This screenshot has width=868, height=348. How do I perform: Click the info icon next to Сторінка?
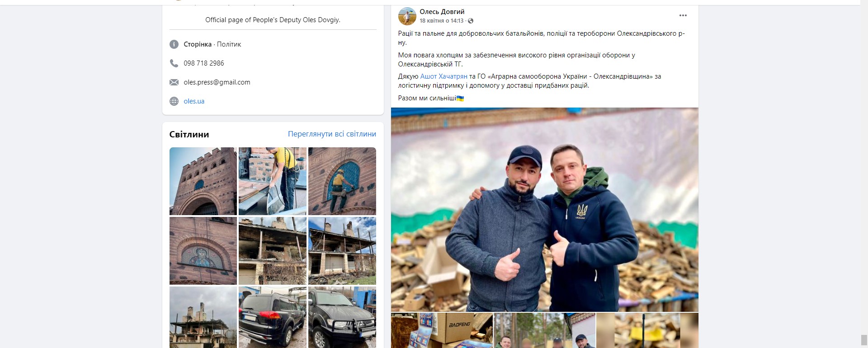point(174,44)
